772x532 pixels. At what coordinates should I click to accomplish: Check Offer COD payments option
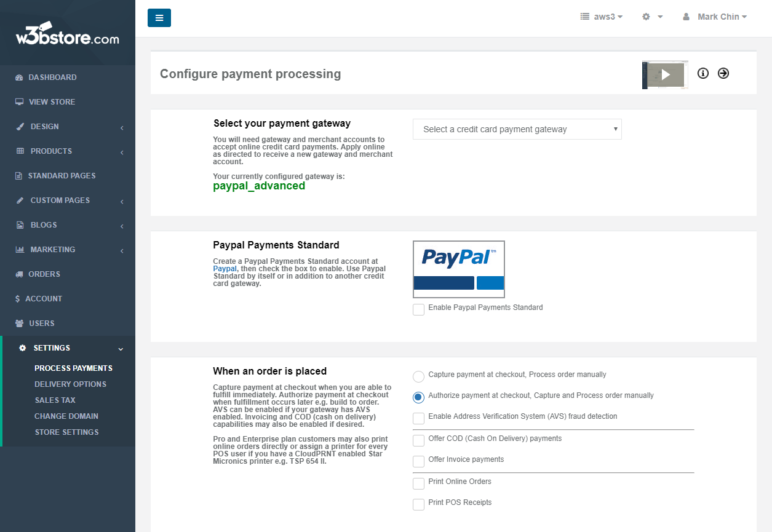click(418, 440)
